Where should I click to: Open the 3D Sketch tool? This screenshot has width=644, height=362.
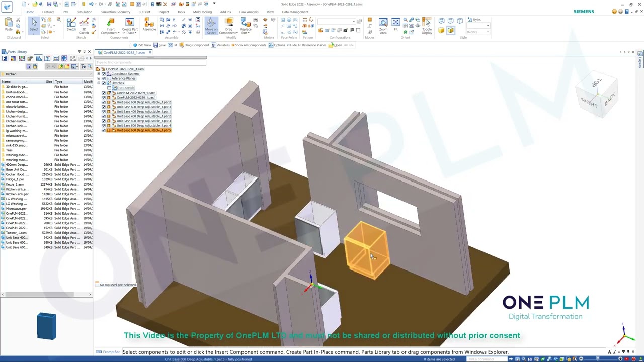pos(84,26)
